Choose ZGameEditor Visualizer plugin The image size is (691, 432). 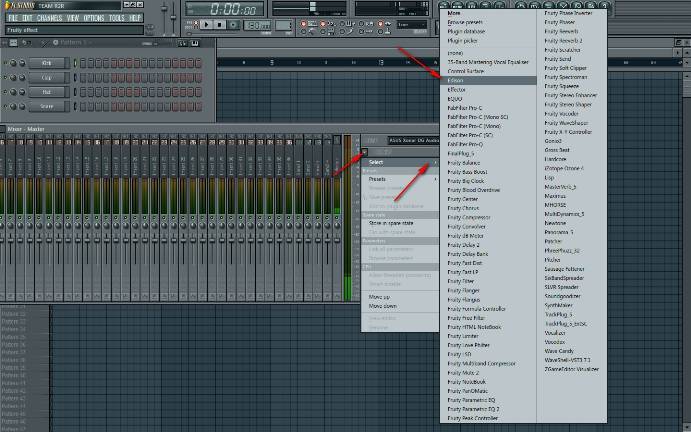click(572, 369)
